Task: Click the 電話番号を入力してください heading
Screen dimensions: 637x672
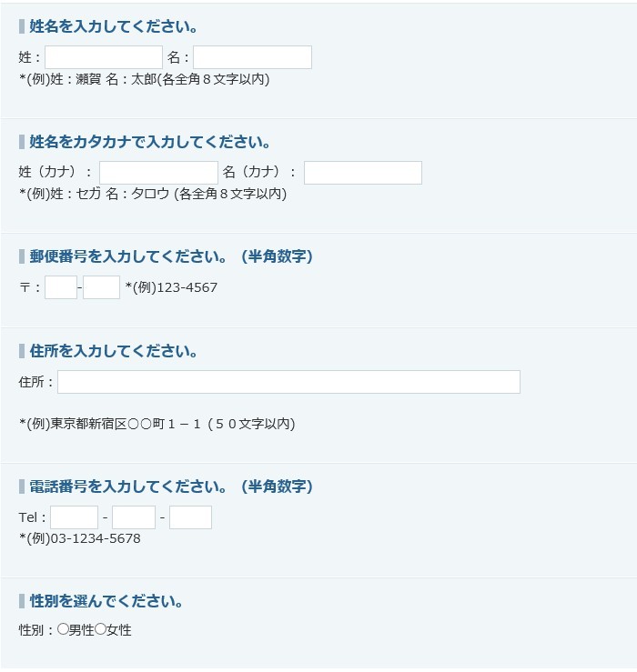Action: [x=171, y=486]
